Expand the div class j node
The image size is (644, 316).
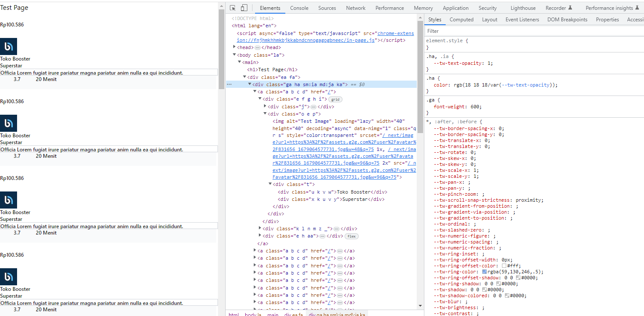(265, 106)
